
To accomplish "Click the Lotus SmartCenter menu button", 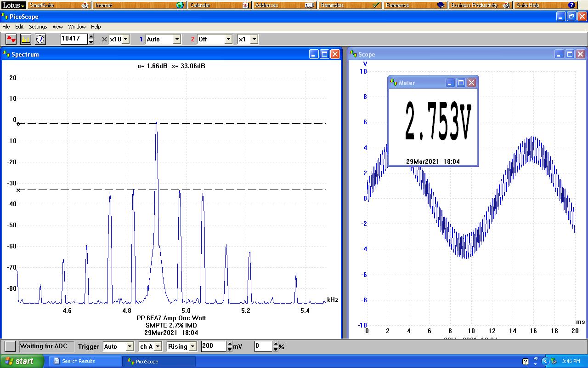I will coord(13,5).
